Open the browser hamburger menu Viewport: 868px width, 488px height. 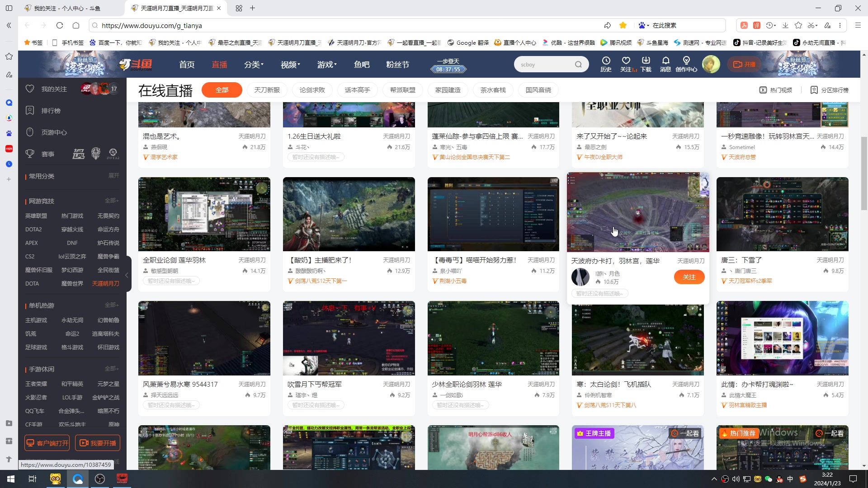858,25
